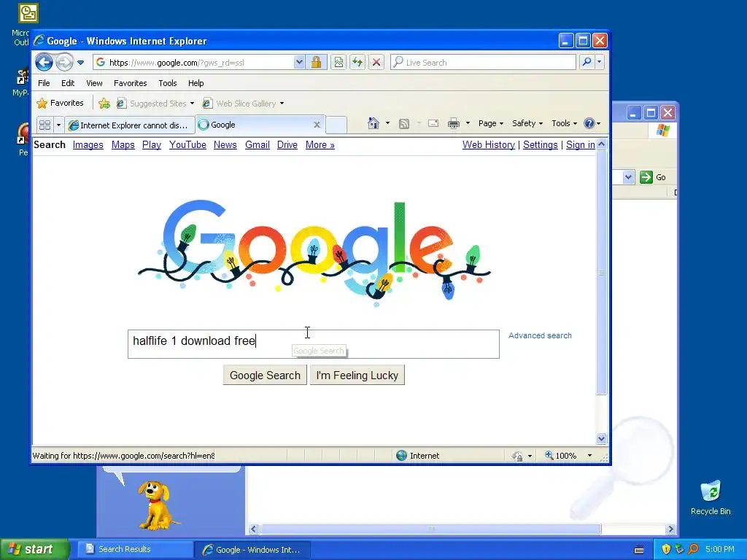
Task: Click the address bar URL field
Action: [193, 63]
